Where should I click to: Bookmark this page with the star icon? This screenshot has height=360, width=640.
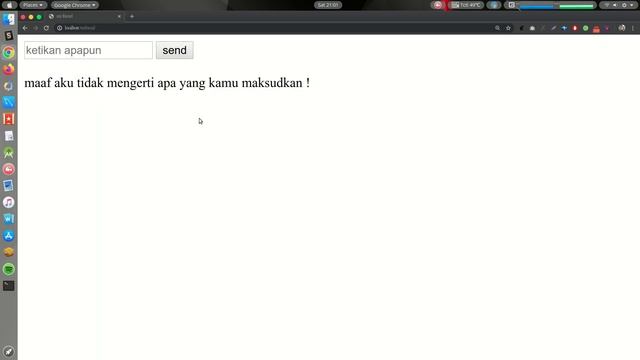point(508,28)
